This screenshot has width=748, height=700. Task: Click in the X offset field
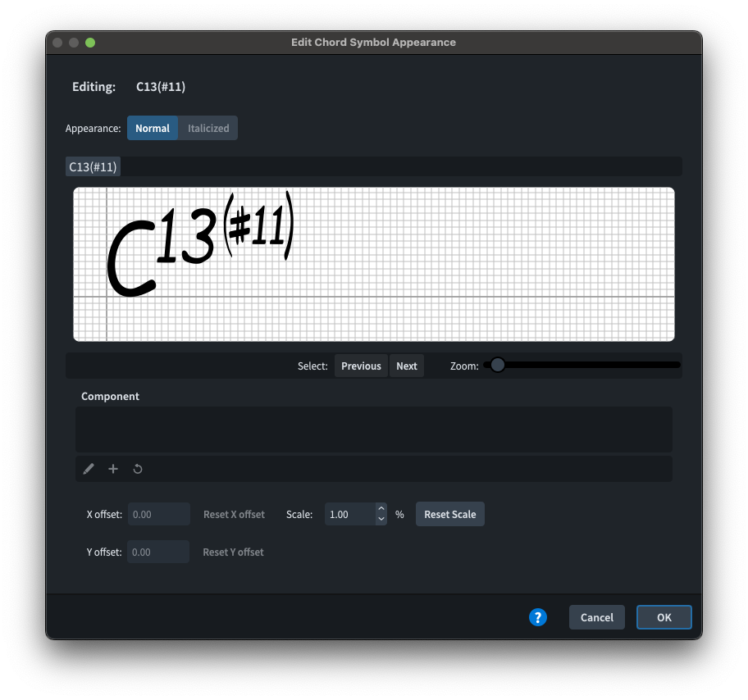coord(159,514)
